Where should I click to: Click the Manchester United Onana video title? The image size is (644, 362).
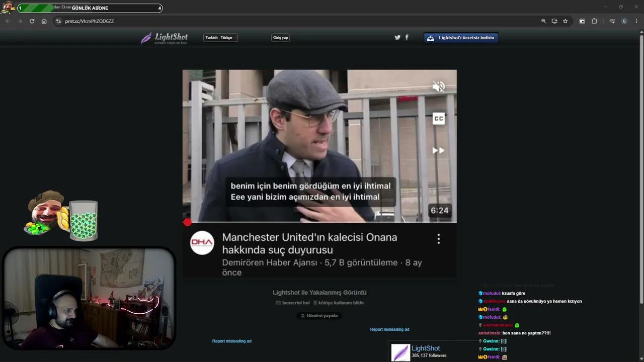pos(309,243)
